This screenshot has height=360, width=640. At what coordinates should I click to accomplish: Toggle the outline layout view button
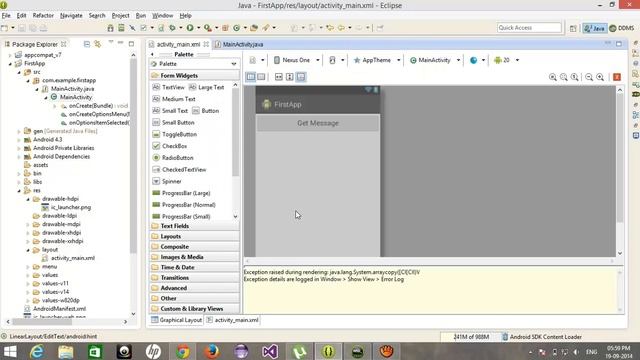coord(261,77)
